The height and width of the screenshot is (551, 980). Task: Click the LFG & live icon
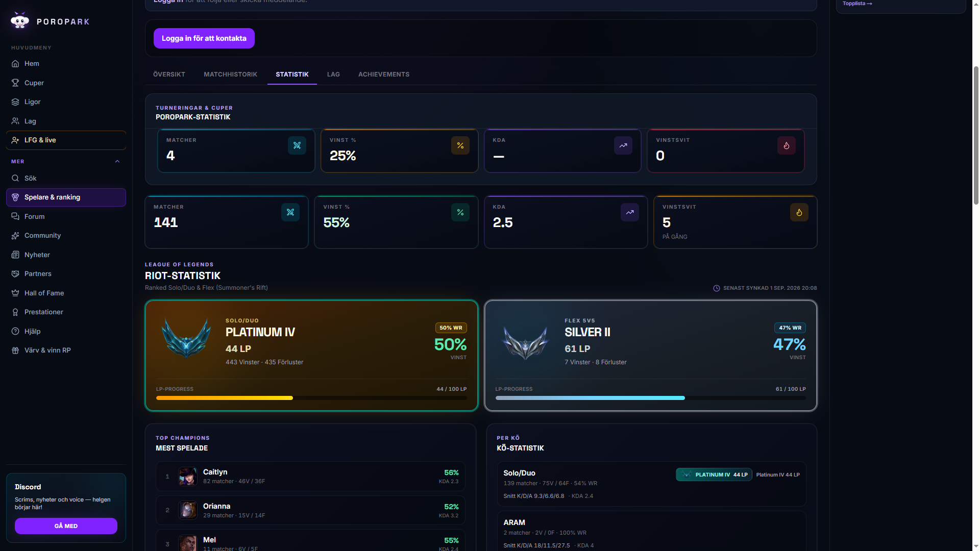tap(15, 140)
